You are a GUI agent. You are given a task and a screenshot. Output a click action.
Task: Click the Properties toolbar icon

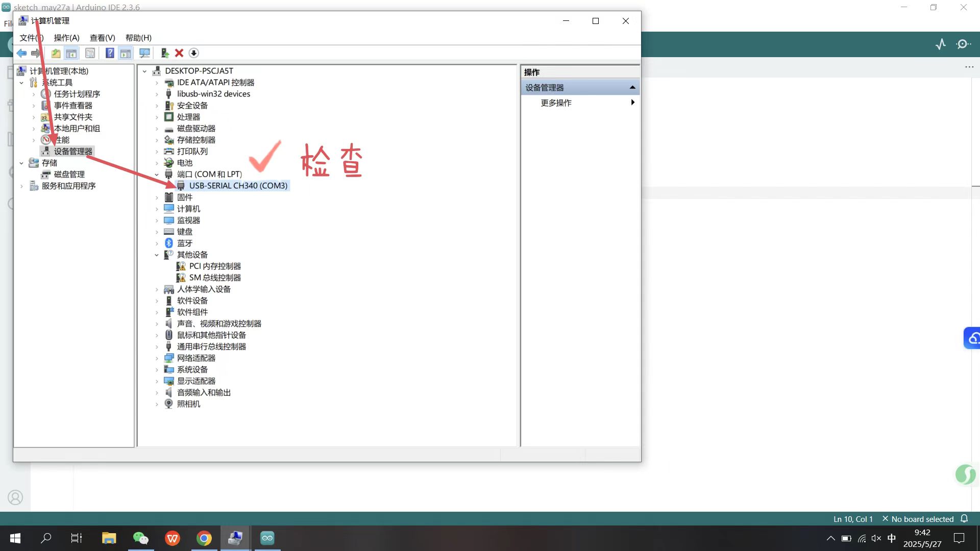coord(90,53)
